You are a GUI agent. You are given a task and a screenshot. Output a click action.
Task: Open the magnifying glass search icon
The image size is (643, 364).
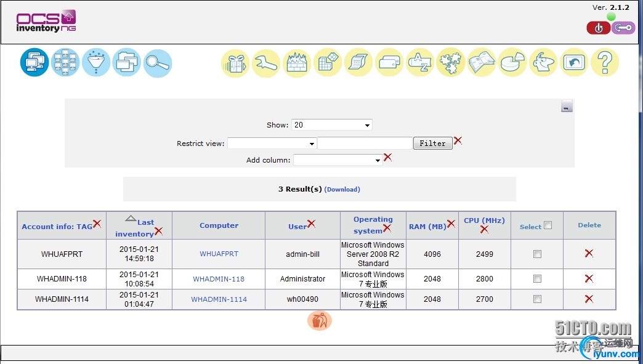[x=158, y=63]
